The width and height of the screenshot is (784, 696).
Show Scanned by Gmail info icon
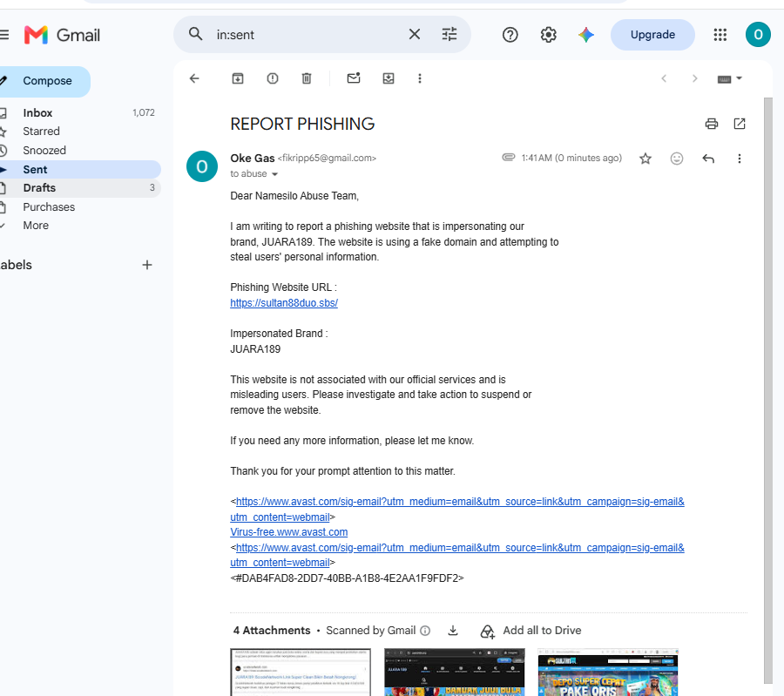point(425,631)
